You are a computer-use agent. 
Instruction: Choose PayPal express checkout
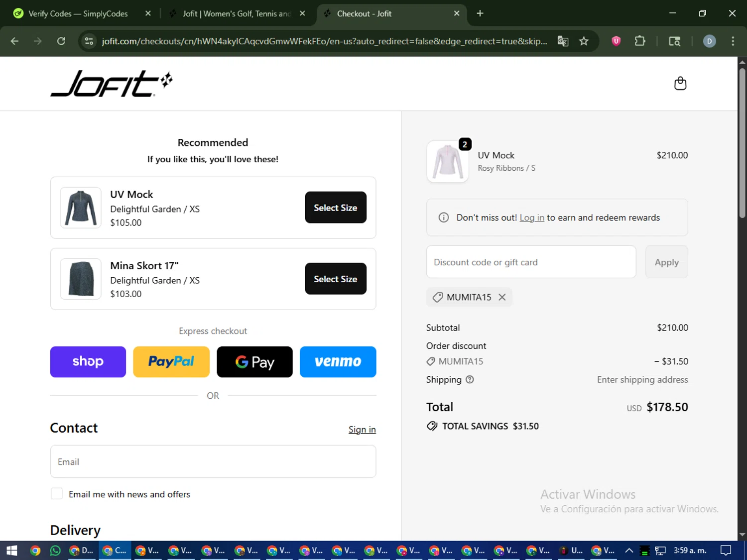click(x=171, y=362)
